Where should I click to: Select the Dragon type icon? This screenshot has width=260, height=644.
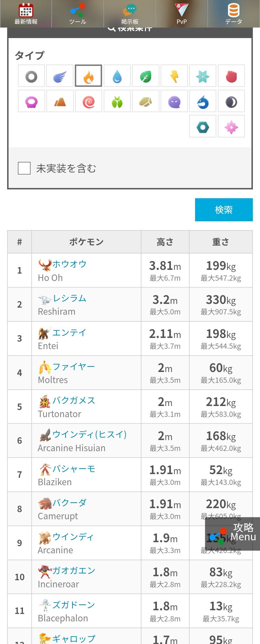[x=203, y=101]
